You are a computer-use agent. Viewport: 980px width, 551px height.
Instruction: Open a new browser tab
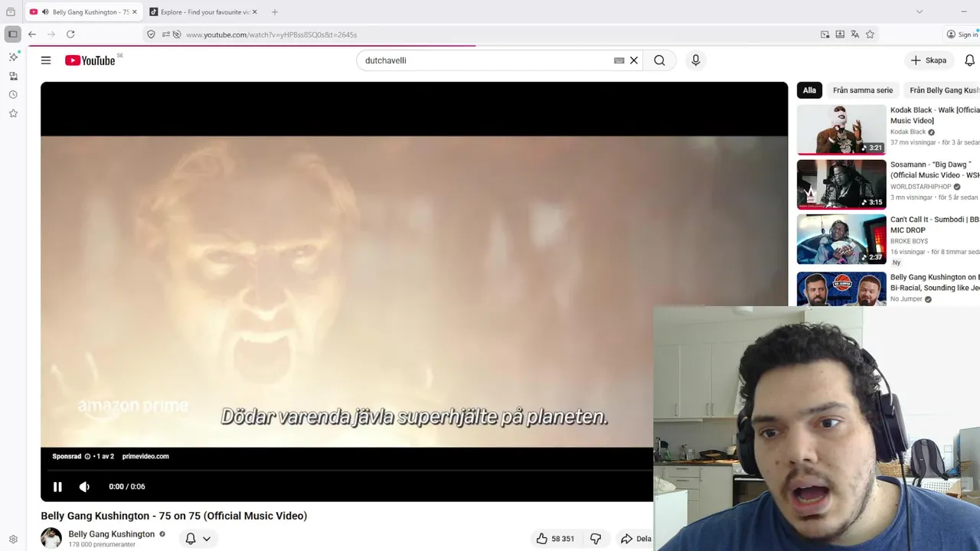(x=275, y=11)
